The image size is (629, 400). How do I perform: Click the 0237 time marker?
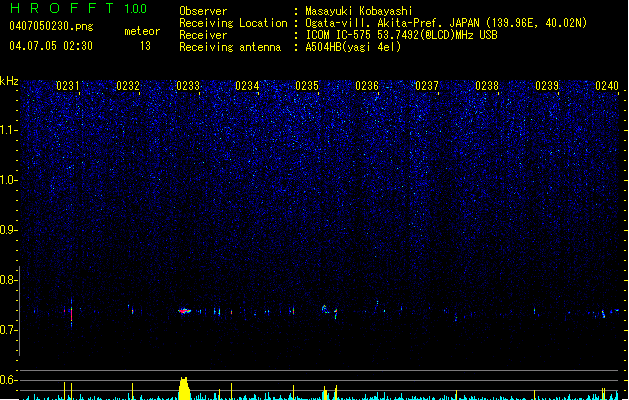tap(427, 86)
